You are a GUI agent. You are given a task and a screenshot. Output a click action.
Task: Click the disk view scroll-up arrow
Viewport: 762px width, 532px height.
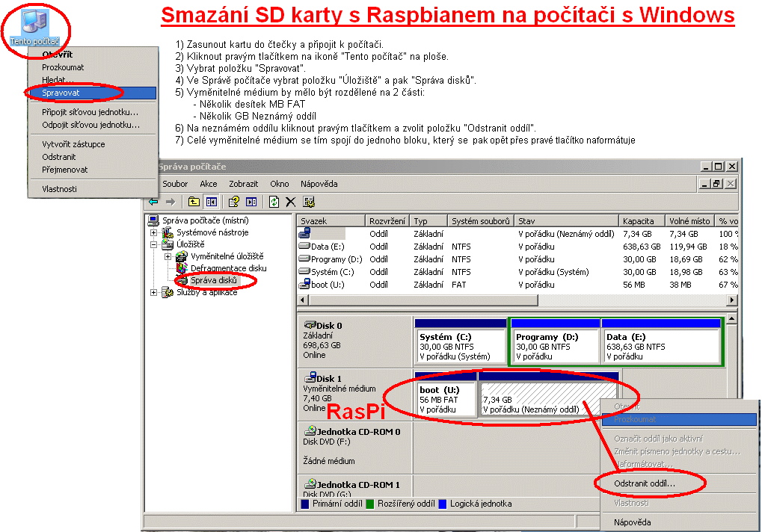point(731,318)
